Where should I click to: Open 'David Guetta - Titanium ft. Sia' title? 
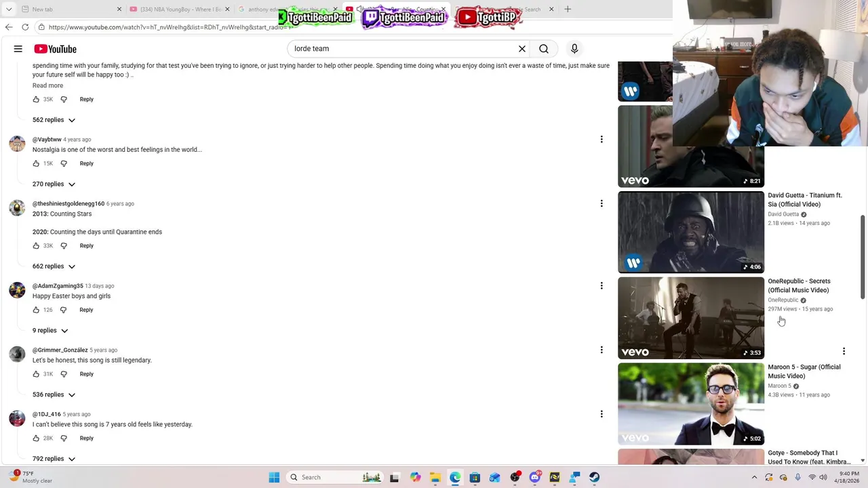point(805,200)
